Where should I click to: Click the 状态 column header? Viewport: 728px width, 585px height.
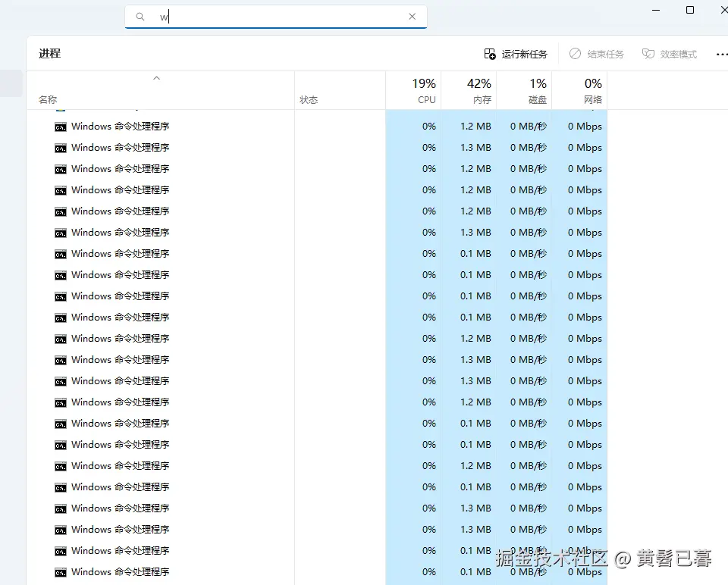click(309, 99)
